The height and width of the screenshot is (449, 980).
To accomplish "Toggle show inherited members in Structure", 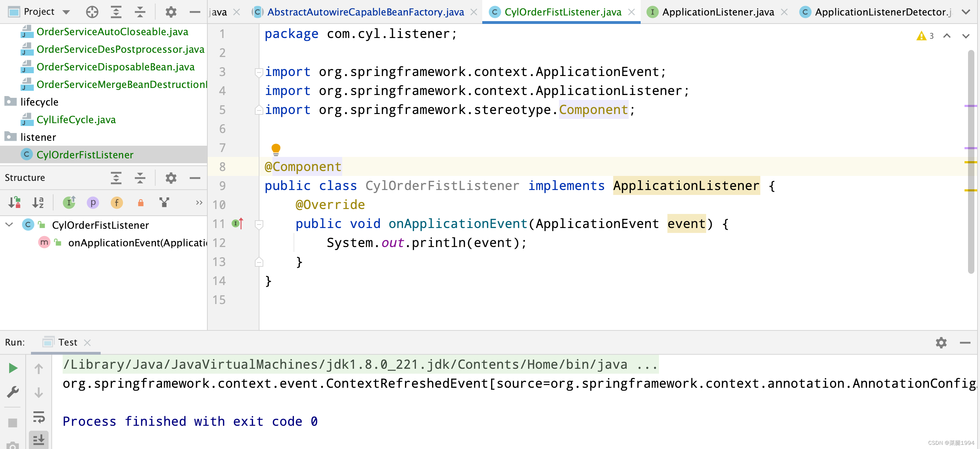I will [69, 202].
